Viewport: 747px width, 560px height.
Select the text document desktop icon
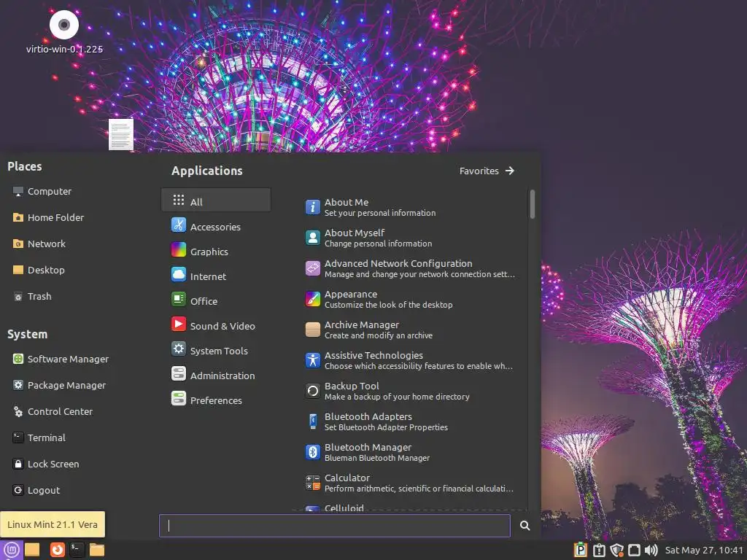121,134
